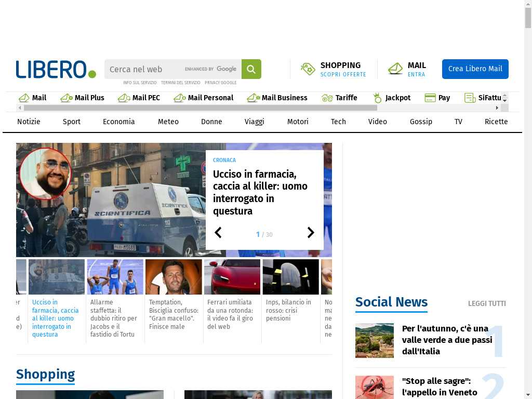Screen dimensions: 532x399
Task: Open Privacy Google link
Action: (x=220, y=83)
